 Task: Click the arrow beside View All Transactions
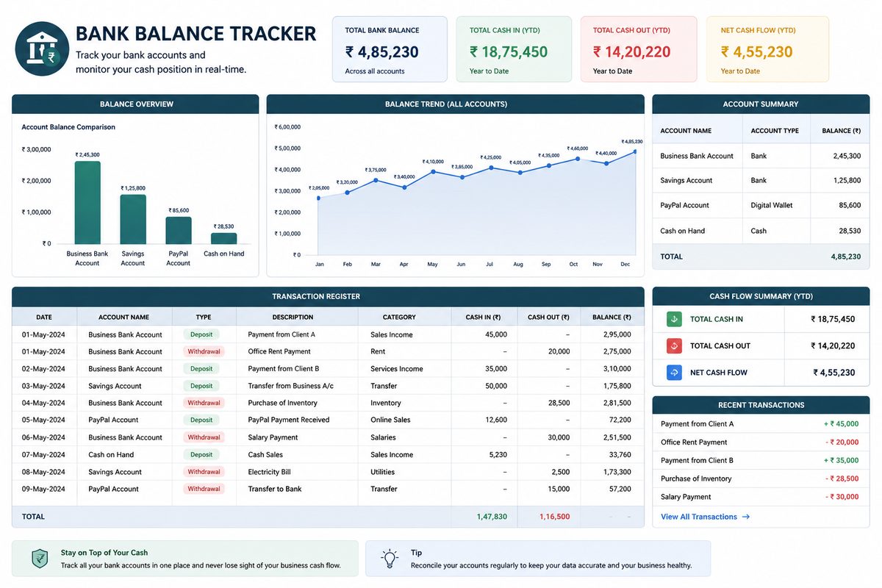746,517
